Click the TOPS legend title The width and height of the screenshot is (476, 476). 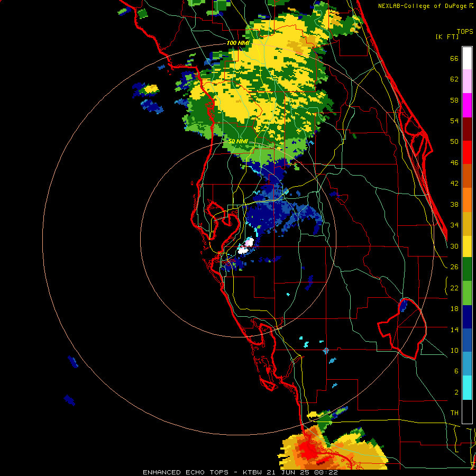pyautogui.click(x=465, y=31)
